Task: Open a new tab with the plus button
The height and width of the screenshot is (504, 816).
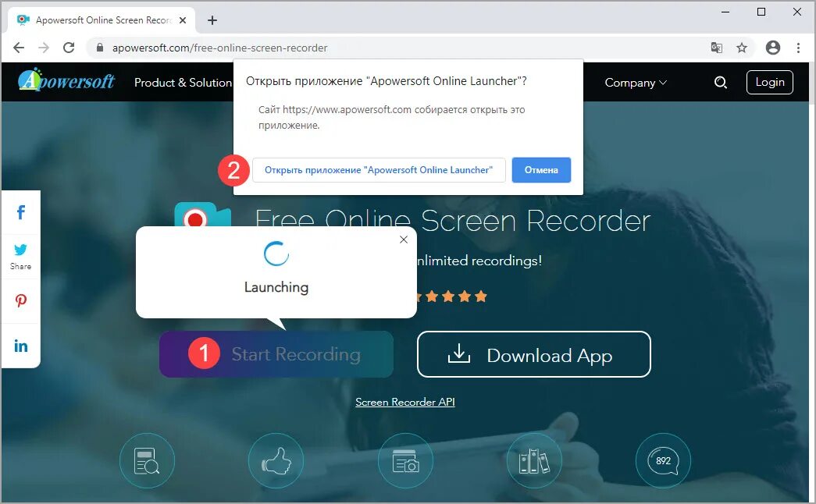Action: coord(212,20)
